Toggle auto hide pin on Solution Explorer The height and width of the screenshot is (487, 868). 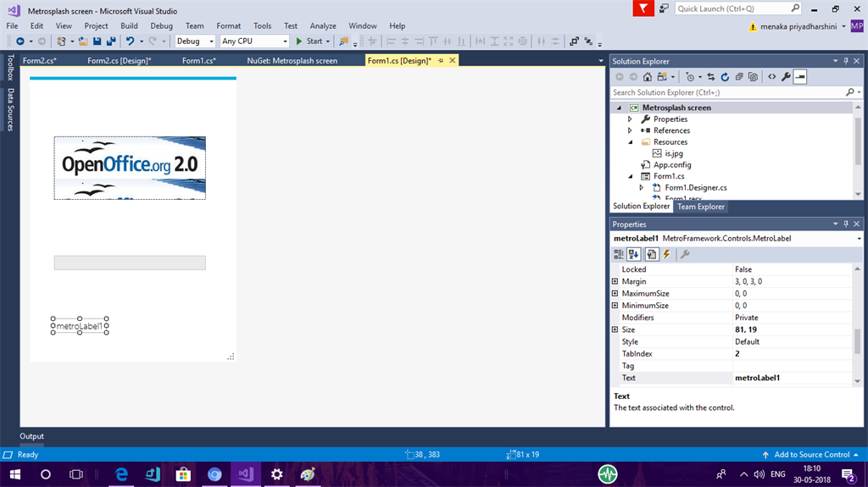(x=846, y=61)
